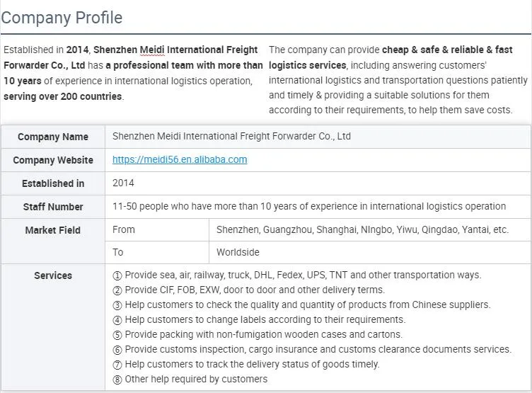Click the To cell in Market Field
The image size is (532, 393).
(118, 252)
